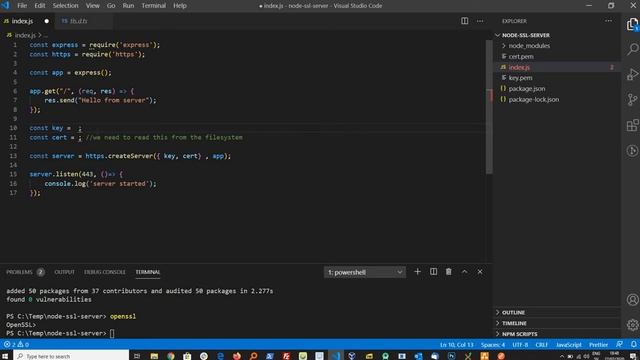Open package.json in the Explorer
The width and height of the screenshot is (640, 360).
tap(527, 89)
